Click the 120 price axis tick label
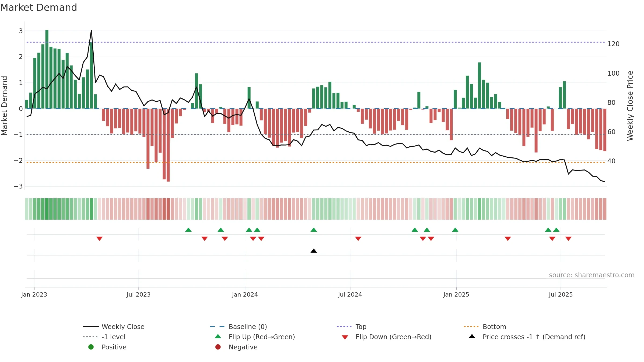 (x=613, y=44)
